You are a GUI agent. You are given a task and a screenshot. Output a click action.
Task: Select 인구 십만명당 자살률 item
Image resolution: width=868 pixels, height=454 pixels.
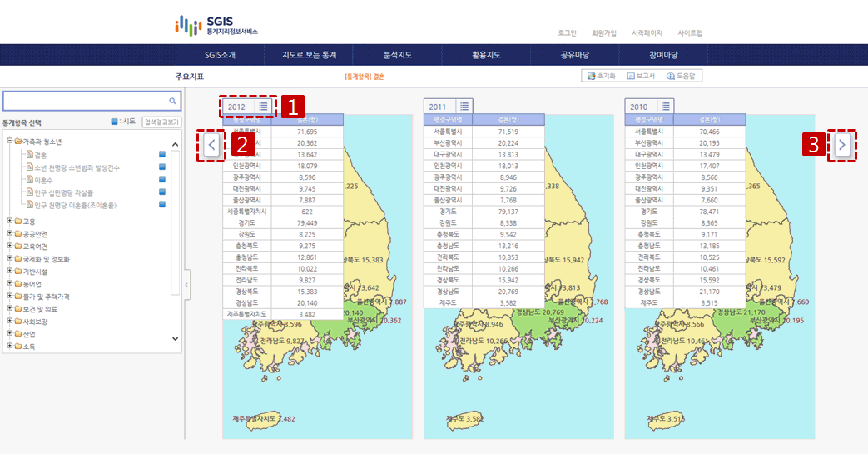[63, 192]
